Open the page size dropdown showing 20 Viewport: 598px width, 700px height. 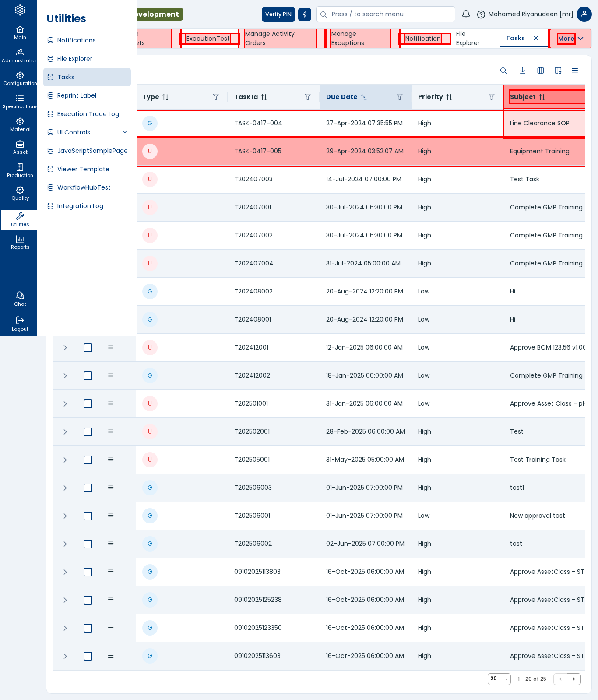(499, 679)
